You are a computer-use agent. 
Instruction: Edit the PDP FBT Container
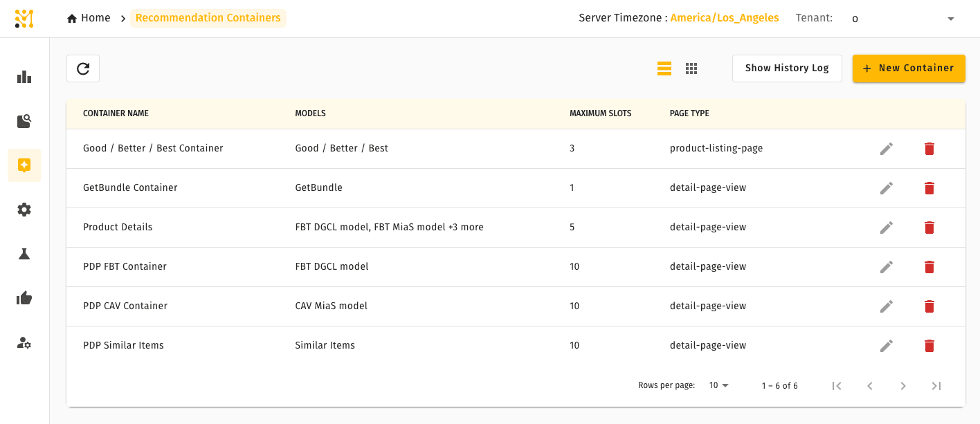(x=887, y=267)
